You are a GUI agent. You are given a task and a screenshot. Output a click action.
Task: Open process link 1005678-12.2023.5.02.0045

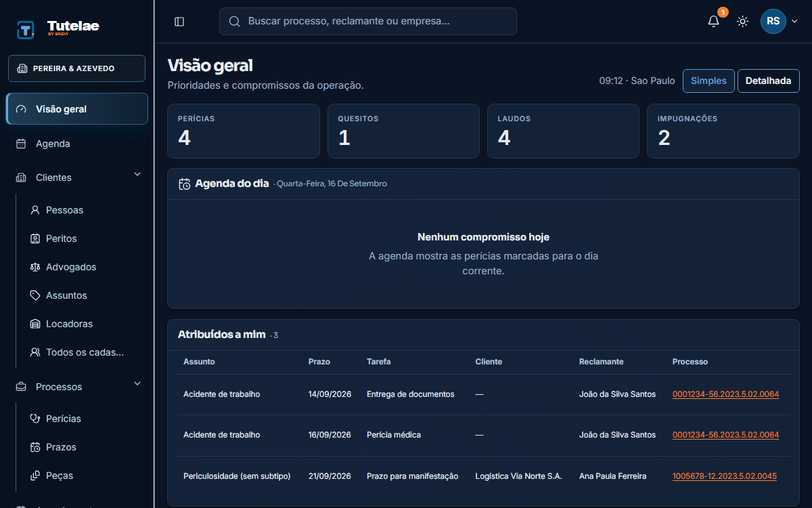point(725,476)
